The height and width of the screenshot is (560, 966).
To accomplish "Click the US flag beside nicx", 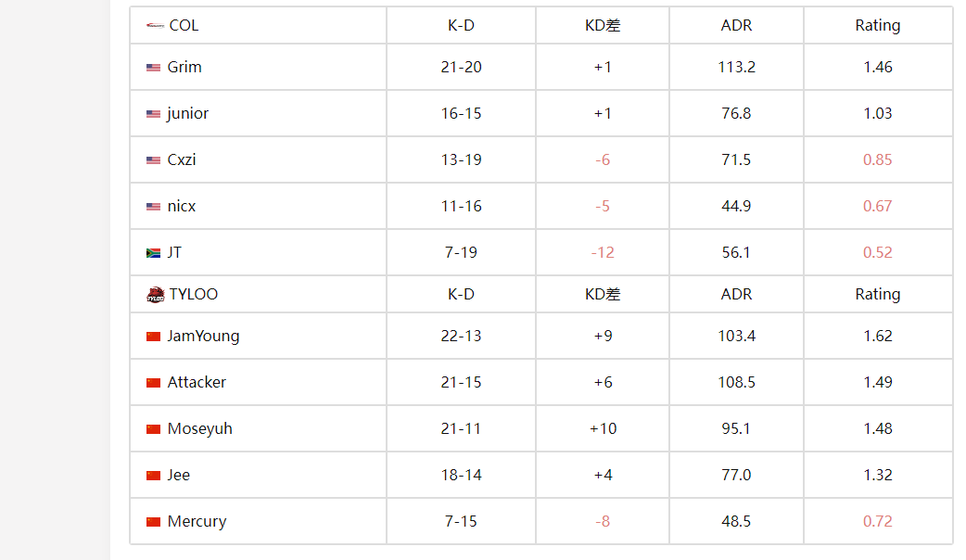I will [153, 207].
